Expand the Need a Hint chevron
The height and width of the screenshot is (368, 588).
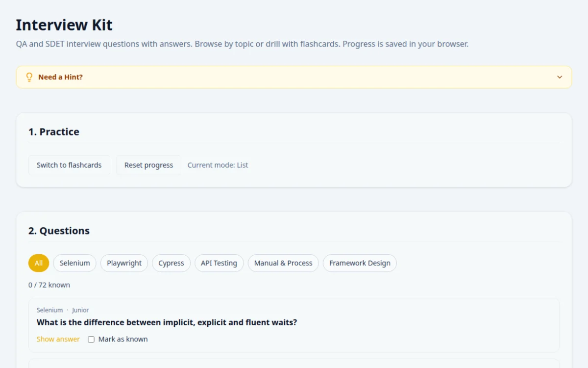[x=560, y=77]
